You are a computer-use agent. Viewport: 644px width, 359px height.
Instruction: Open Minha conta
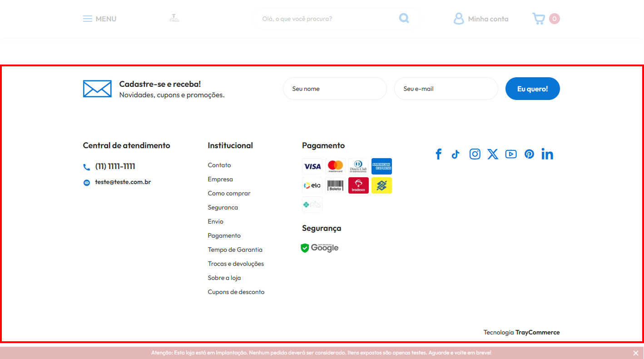(x=481, y=19)
